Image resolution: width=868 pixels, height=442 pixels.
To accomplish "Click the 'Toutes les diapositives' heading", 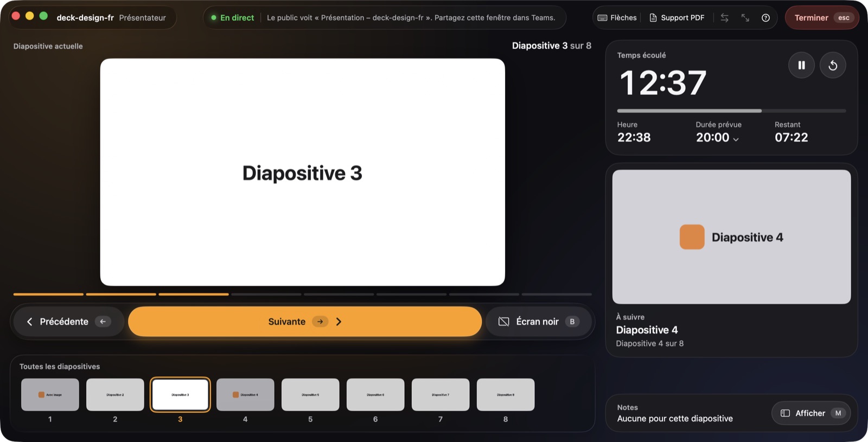I will coord(60,367).
